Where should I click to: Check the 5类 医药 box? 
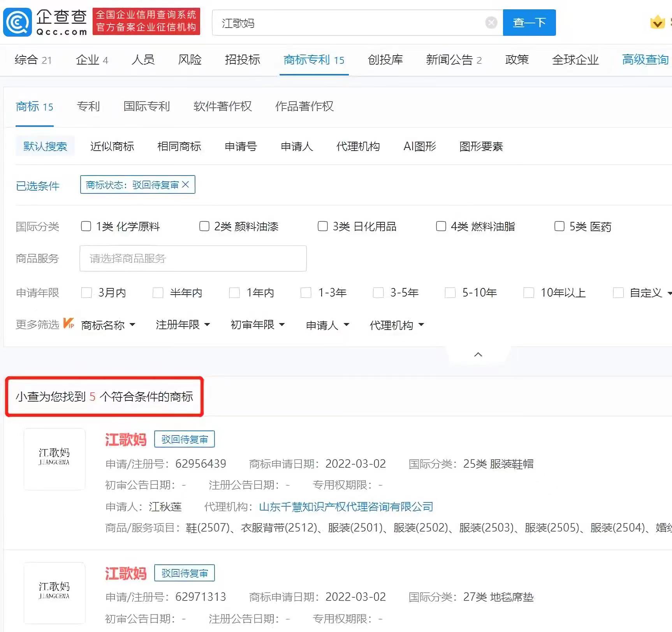coord(559,226)
